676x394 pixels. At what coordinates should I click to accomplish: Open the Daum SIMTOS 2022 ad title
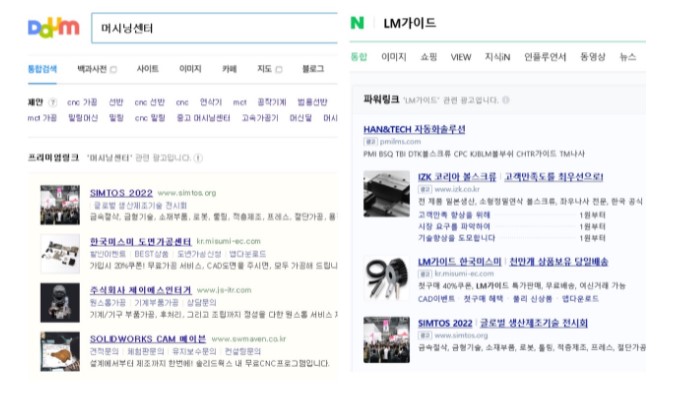click(x=121, y=193)
